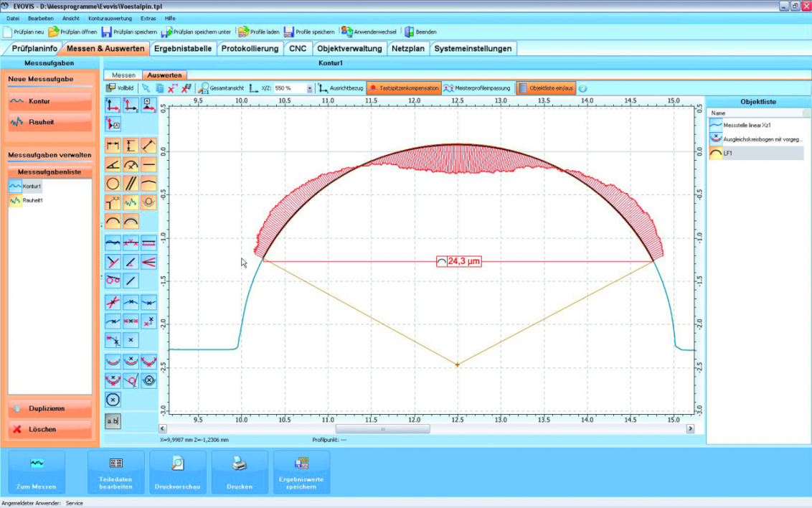The image size is (812, 508).
Task: Toggle Objektliste ein/aus panel
Action: [545, 88]
